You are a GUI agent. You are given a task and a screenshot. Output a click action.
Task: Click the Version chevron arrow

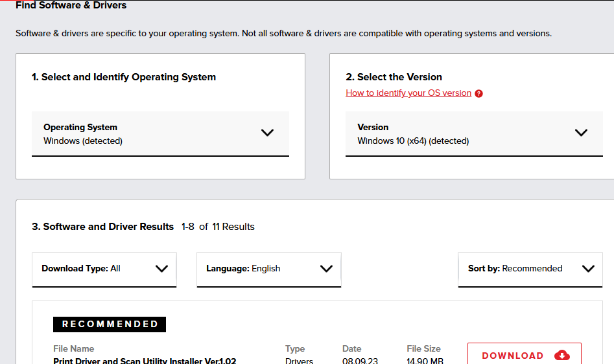[x=581, y=133]
